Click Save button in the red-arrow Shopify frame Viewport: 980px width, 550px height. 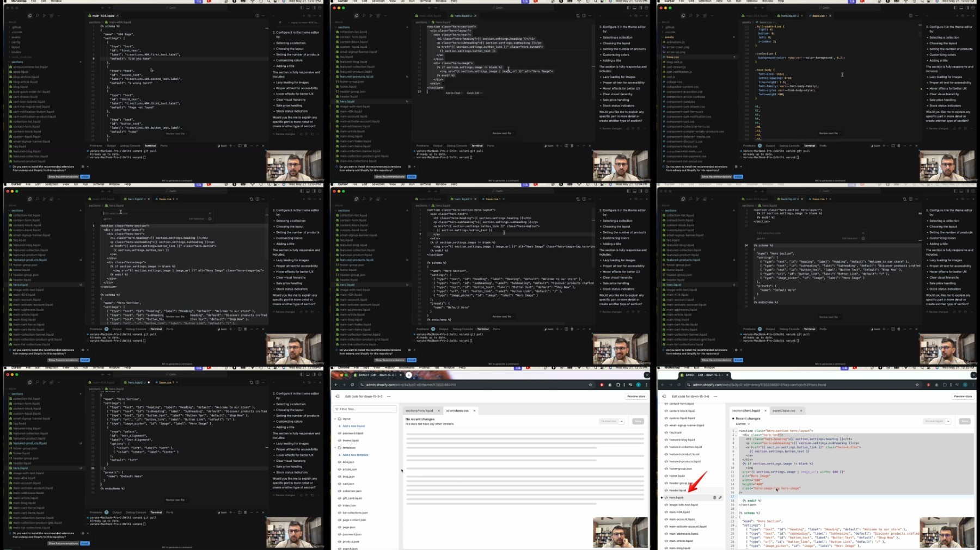(965, 421)
